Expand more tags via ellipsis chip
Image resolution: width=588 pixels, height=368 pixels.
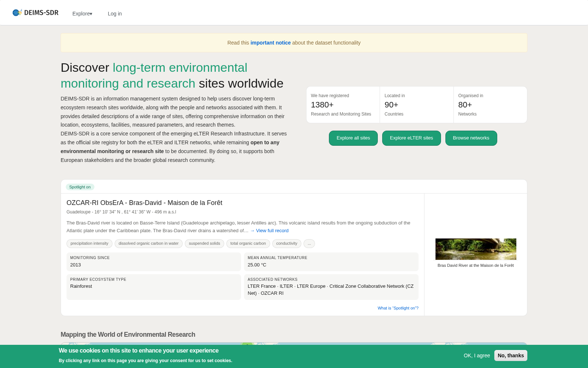click(309, 244)
